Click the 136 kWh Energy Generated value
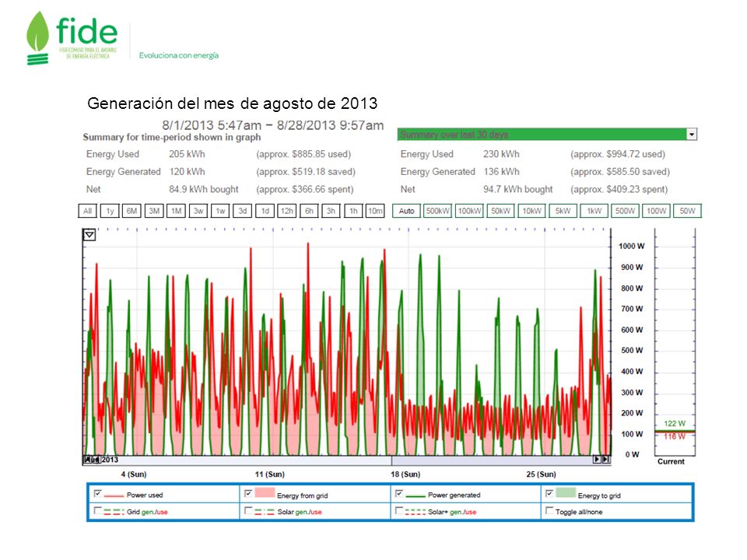The image size is (747, 560). [x=501, y=172]
